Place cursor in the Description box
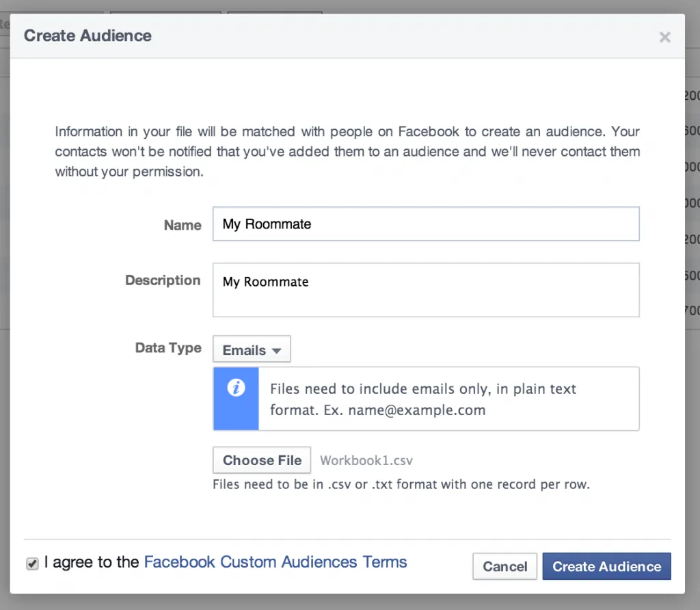Screen dimensions: 700x610 click(x=426, y=289)
